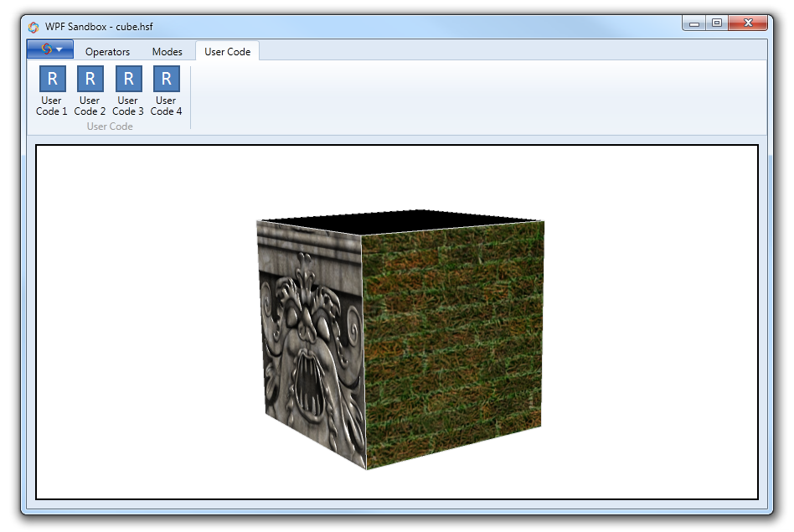
Task: Select the grass-textured side of the cube
Action: coord(452,343)
